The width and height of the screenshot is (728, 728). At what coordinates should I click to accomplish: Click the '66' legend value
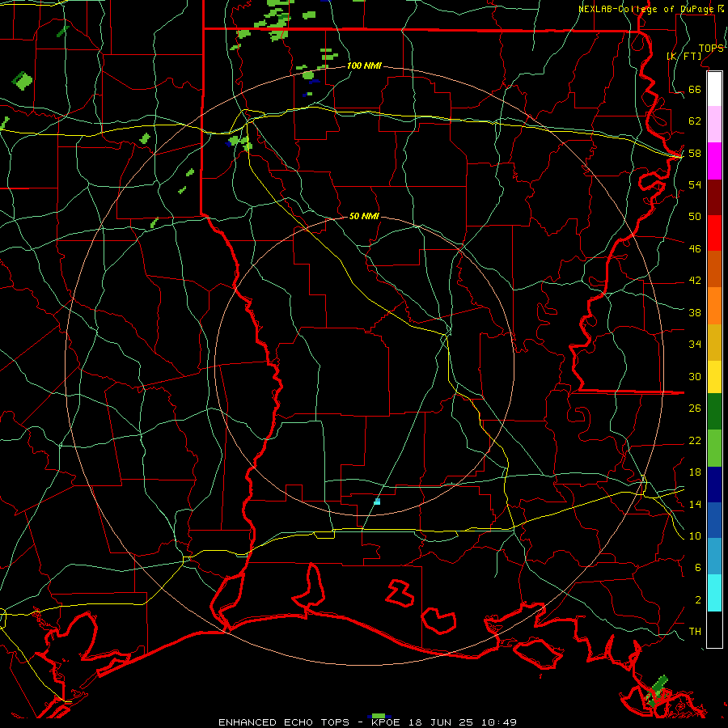pos(695,89)
